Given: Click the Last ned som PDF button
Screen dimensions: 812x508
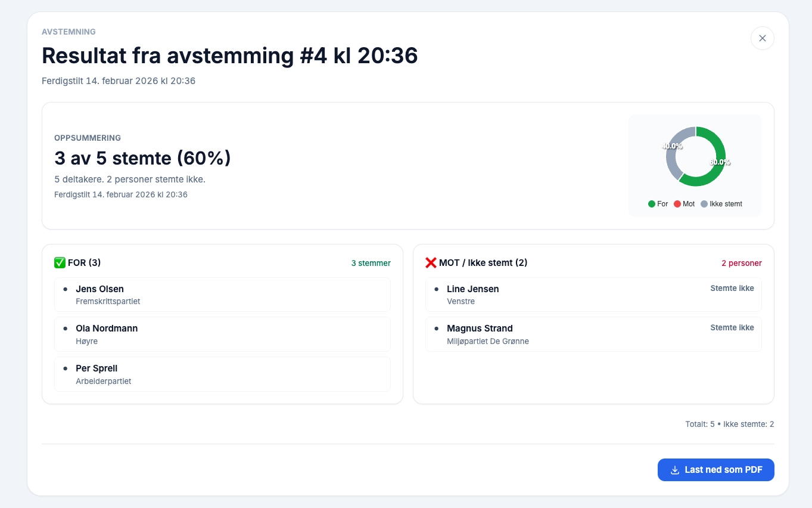Looking at the screenshot, I should point(715,470).
